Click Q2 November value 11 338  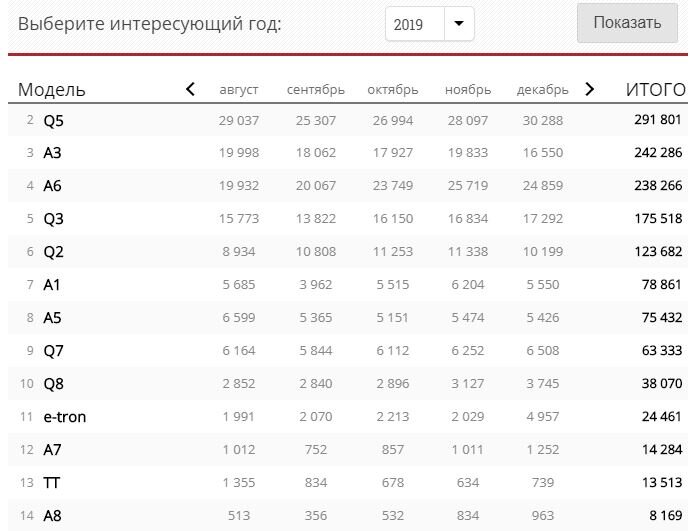(x=468, y=252)
